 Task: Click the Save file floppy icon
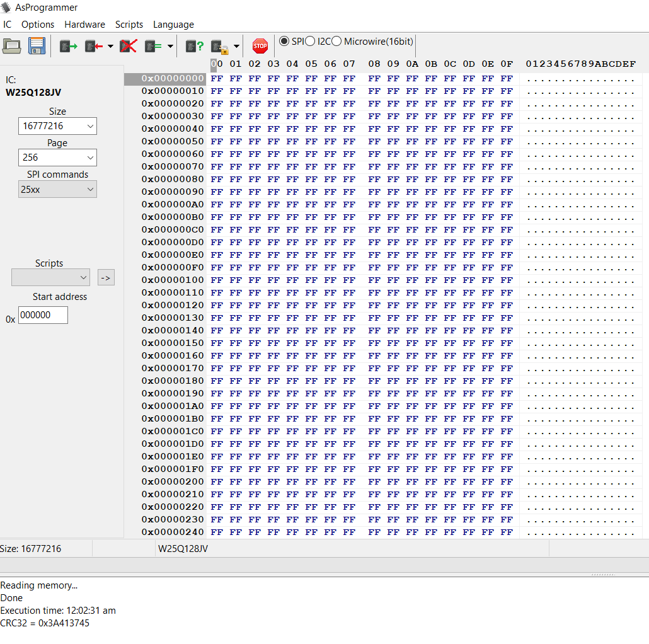tap(37, 46)
